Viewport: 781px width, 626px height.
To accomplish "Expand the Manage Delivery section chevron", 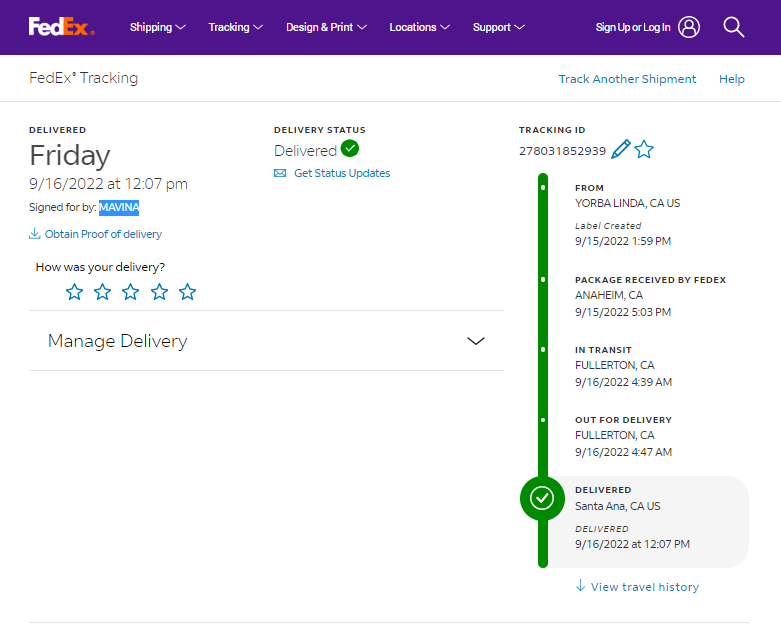I will click(x=476, y=341).
